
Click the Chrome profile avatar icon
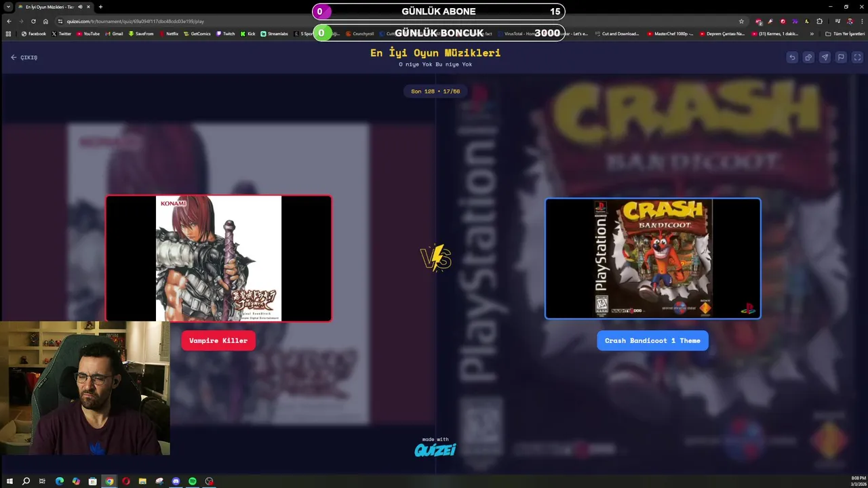(850, 21)
